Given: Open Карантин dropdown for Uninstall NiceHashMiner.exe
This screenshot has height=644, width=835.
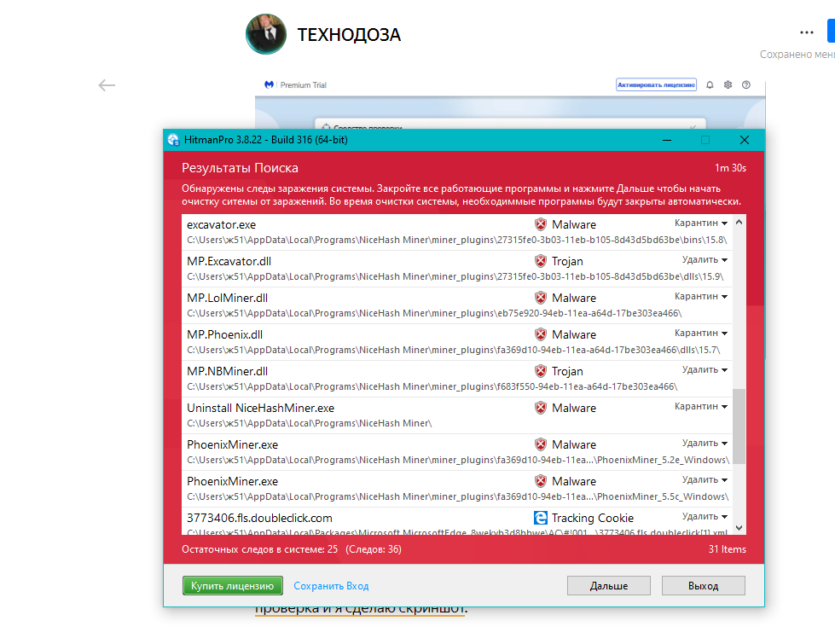Looking at the screenshot, I should (x=701, y=406).
